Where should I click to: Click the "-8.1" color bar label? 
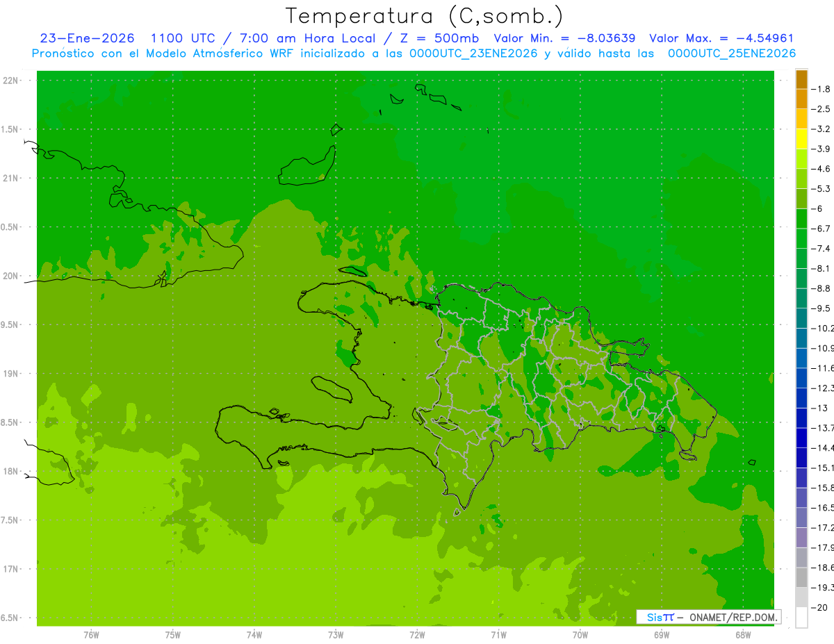point(821,268)
